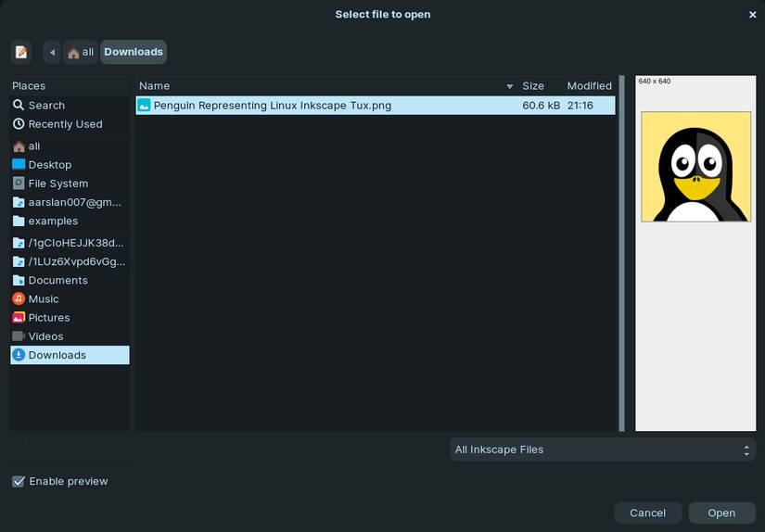765x532 pixels.
Task: Open the /1LUz6Xvpd6vGg... bookmark
Action: 70,261
